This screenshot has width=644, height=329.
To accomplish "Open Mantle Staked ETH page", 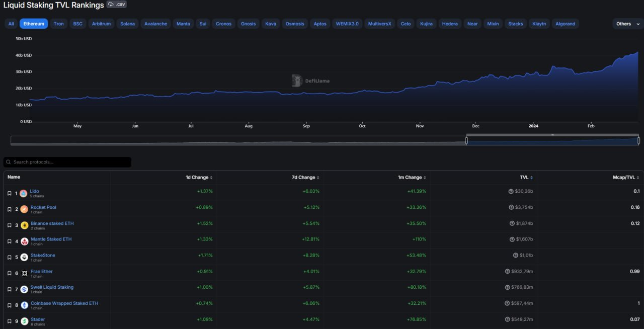I will click(51, 239).
